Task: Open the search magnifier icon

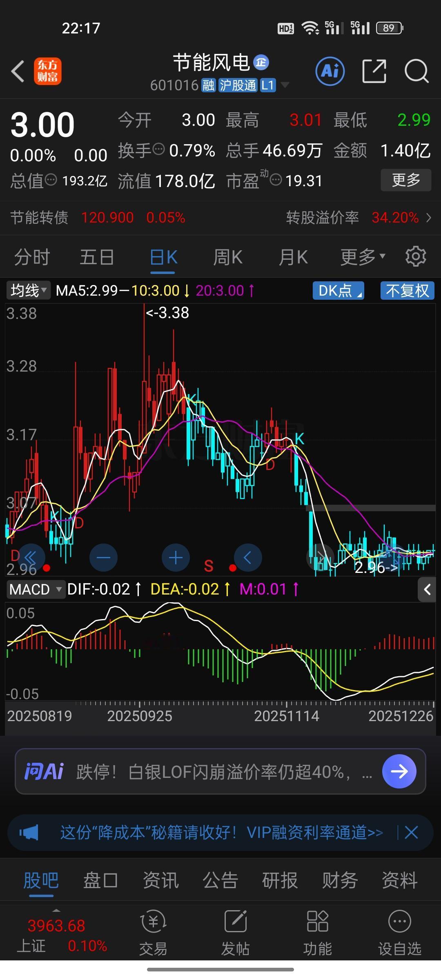Action: tap(416, 71)
